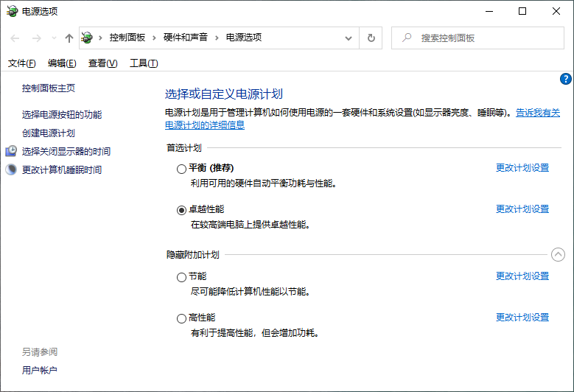Viewport: 574px width, 392px height.
Task: Open the recent locations dropdown arrow
Action: point(55,38)
